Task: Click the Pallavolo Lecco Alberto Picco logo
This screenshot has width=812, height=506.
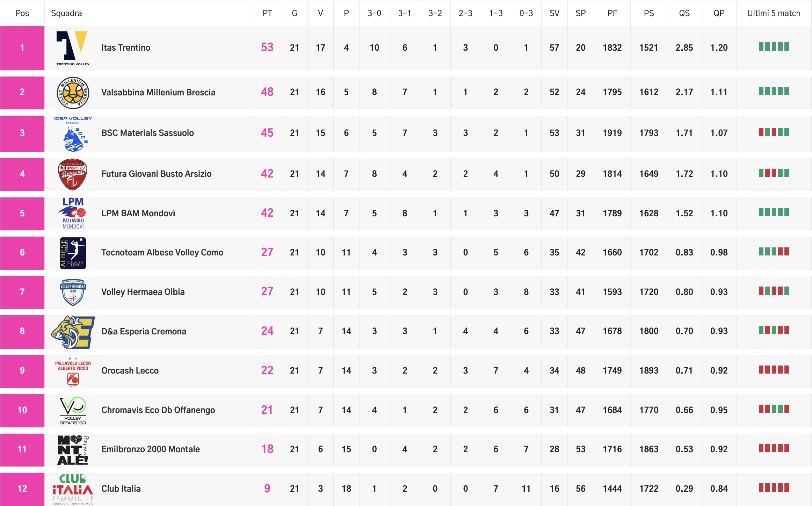Action: point(73,371)
